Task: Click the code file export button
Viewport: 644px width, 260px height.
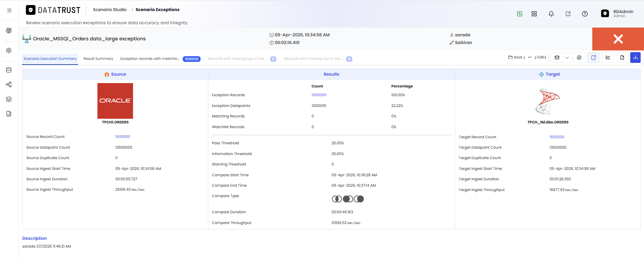Action: pyautogui.click(x=622, y=58)
